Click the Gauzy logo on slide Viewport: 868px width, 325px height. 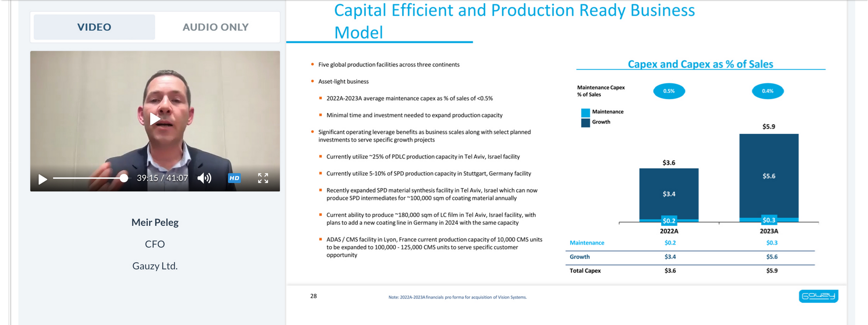point(818,296)
